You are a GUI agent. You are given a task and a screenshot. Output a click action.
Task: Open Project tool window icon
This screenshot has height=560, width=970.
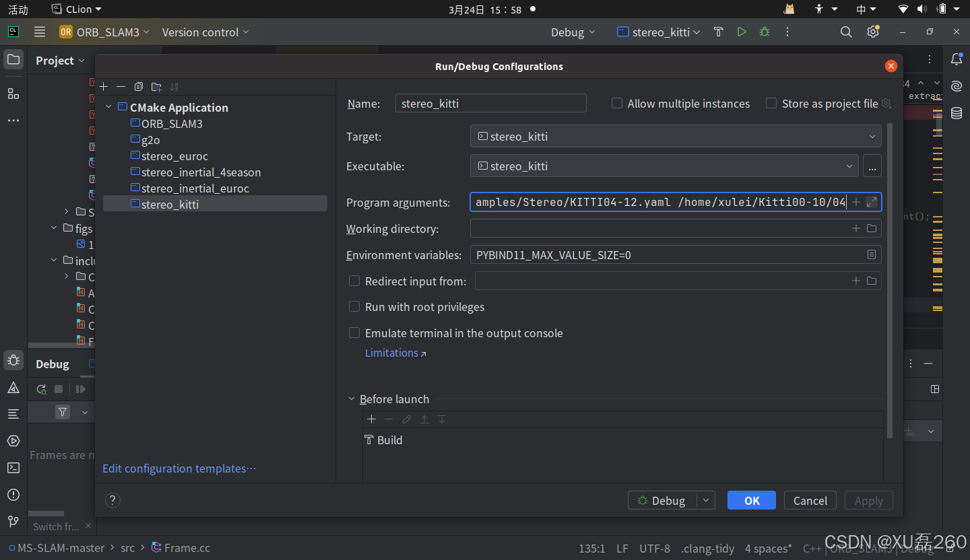[x=13, y=59]
